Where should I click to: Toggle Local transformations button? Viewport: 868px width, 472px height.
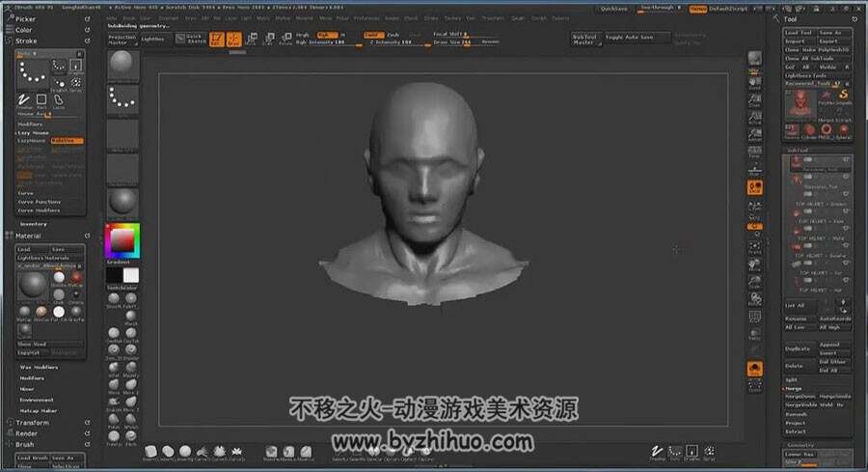(x=754, y=188)
